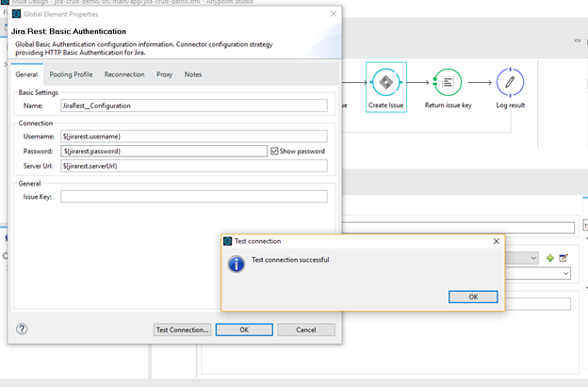Close the Global Element Properties window
This screenshot has height=387, width=588.
(x=332, y=14)
